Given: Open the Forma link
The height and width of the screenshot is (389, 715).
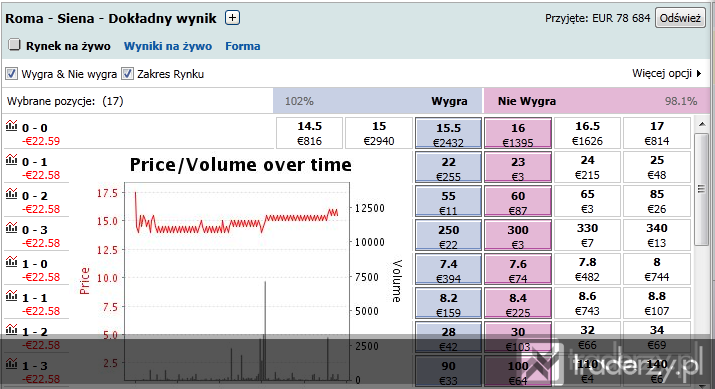Looking at the screenshot, I should pyautogui.click(x=243, y=46).
